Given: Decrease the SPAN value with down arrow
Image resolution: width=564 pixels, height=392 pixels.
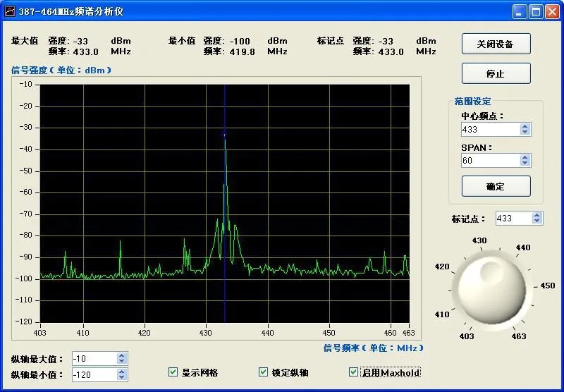Looking at the screenshot, I should 525,164.
